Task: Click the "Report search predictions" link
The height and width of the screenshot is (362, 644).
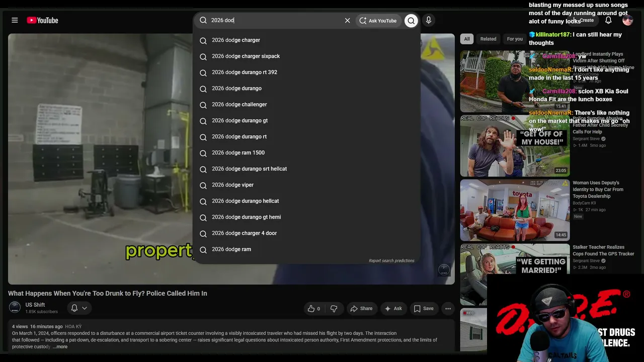Action: pyautogui.click(x=391, y=260)
